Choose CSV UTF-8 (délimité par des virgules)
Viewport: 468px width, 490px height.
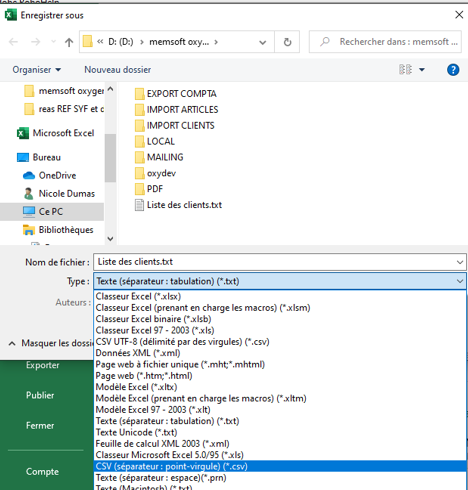pos(280,342)
